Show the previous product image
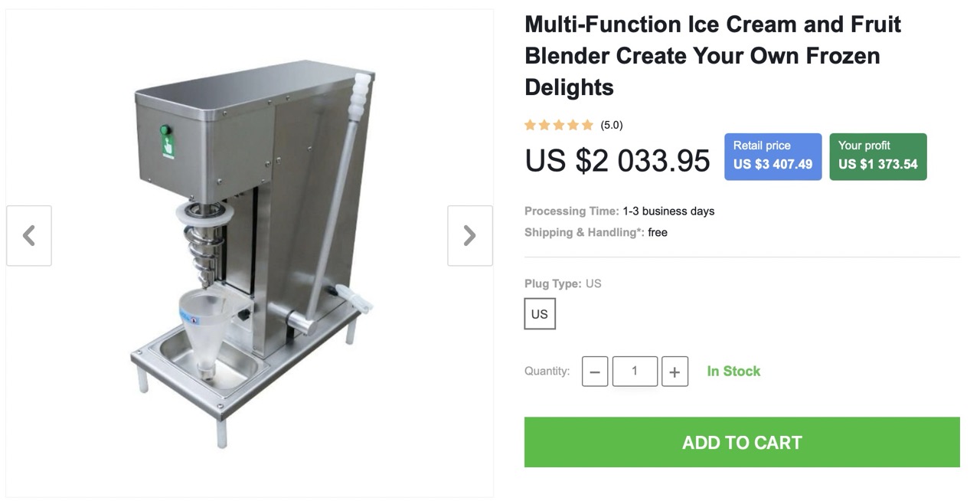This screenshot has width=980, height=501. [29, 235]
